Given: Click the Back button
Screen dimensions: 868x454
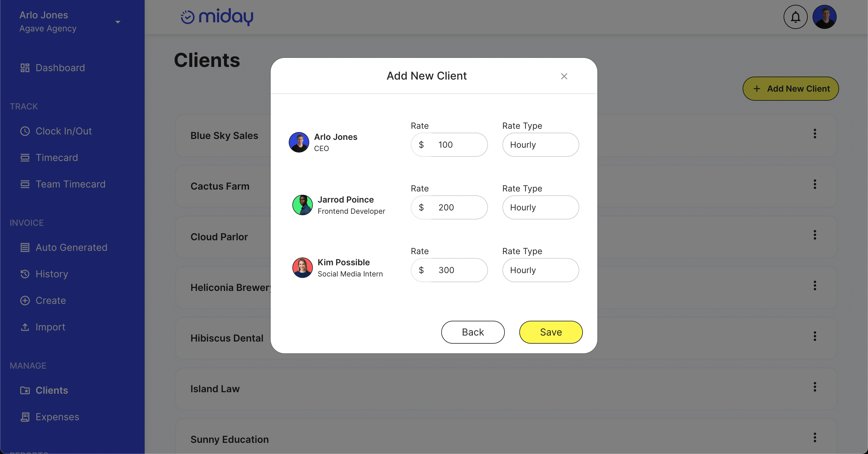Looking at the screenshot, I should pyautogui.click(x=473, y=332).
